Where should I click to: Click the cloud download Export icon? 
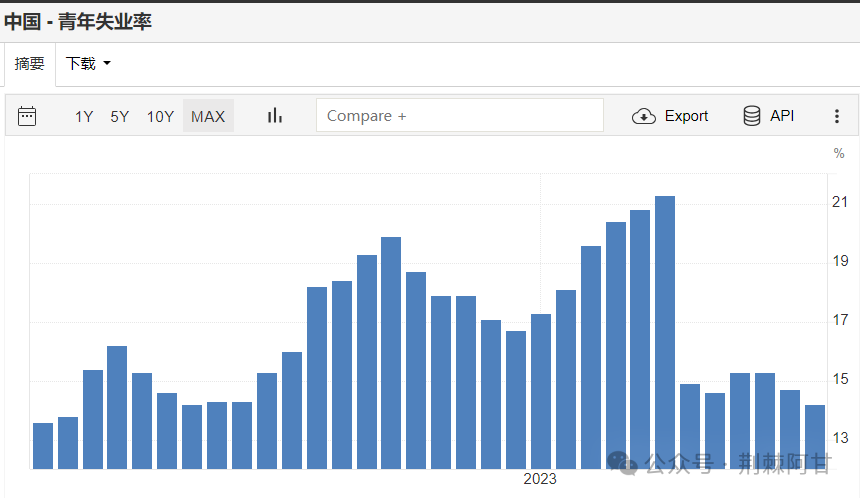[644, 116]
